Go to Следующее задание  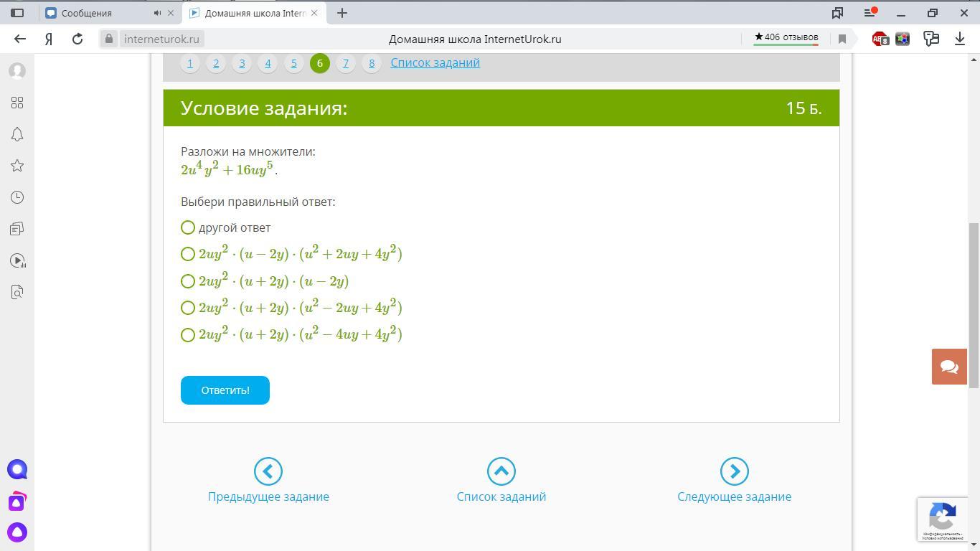(735, 480)
